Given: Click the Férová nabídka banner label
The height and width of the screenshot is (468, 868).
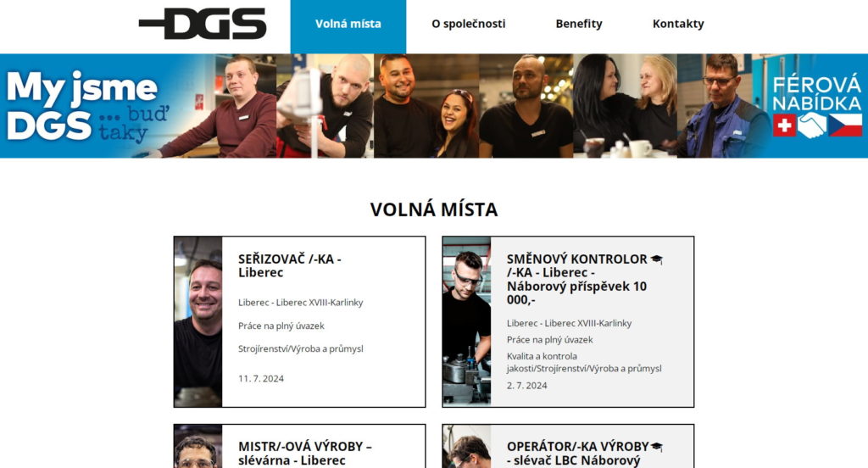Looking at the screenshot, I should pyautogui.click(x=817, y=93).
